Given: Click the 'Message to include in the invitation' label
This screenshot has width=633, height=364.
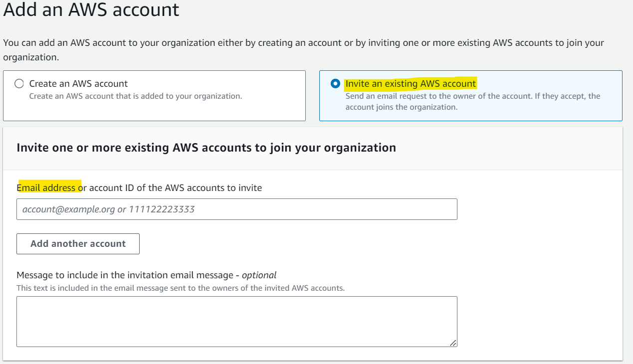Looking at the screenshot, I should pyautogui.click(x=147, y=275).
